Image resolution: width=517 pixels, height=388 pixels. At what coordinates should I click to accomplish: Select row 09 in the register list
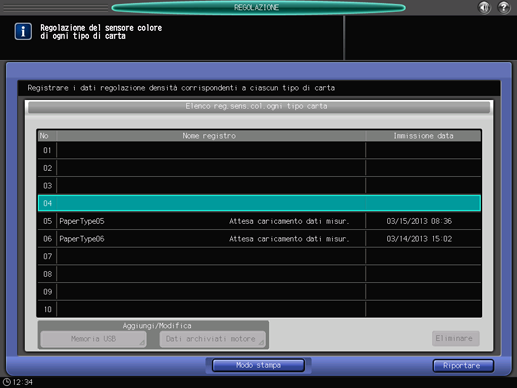point(259,292)
